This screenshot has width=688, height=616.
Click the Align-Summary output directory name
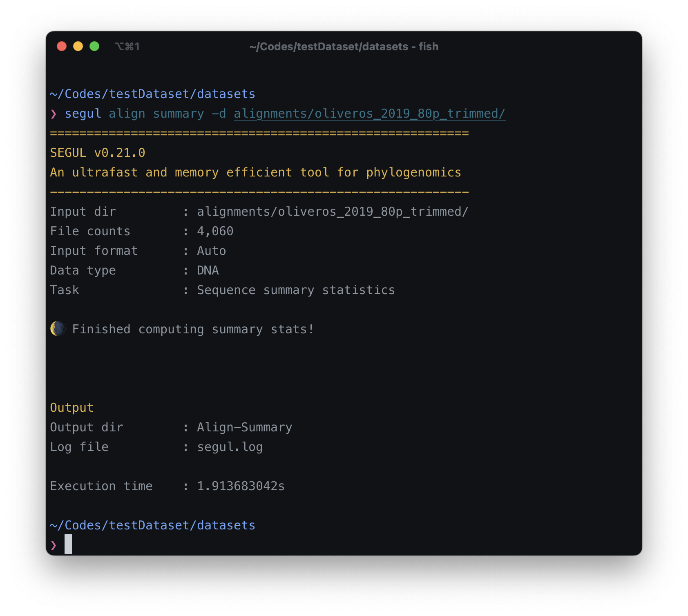(245, 427)
